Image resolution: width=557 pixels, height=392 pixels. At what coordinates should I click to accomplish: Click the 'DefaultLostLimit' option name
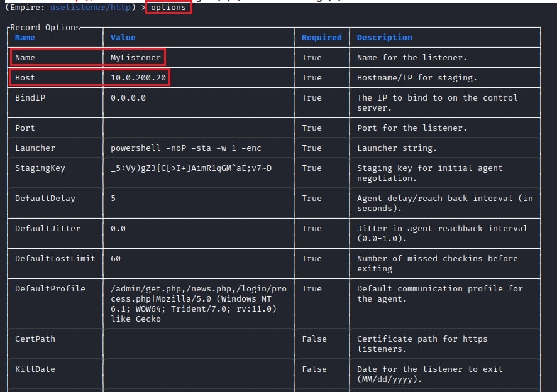[55, 258]
